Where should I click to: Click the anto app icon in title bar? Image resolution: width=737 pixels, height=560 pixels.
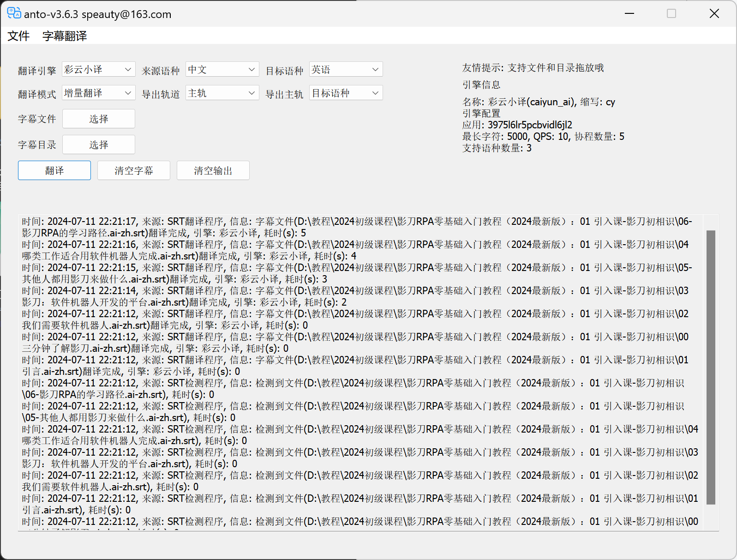(14, 13)
